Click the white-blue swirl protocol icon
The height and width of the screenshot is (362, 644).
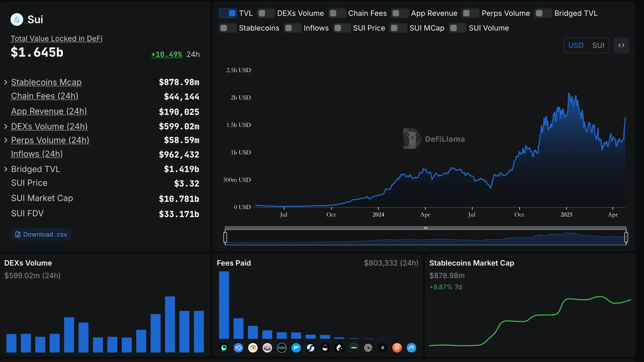pos(311,348)
